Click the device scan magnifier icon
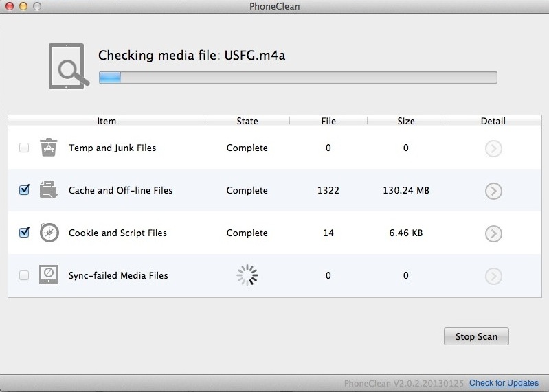Viewport: 549px width, 392px height. coord(69,66)
